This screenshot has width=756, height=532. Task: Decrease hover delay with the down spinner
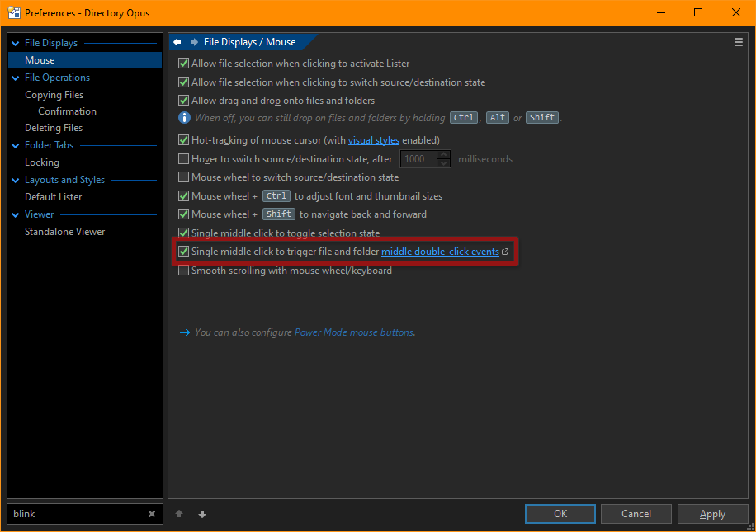point(444,162)
